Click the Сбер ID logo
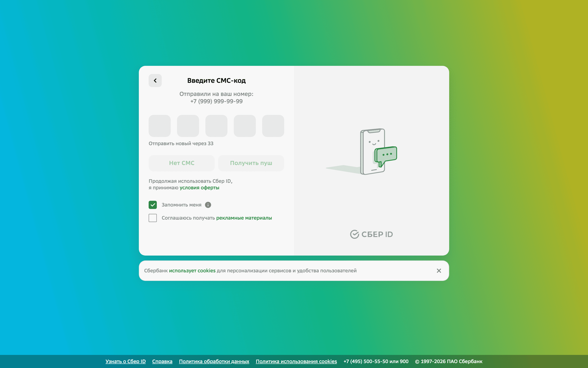This screenshot has width=588, height=368. (x=371, y=234)
